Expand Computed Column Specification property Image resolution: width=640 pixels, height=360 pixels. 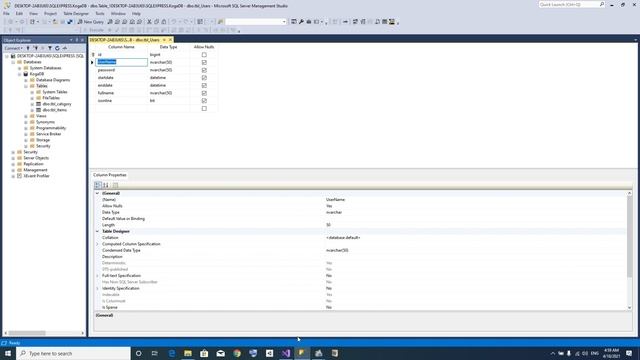pyautogui.click(x=97, y=244)
